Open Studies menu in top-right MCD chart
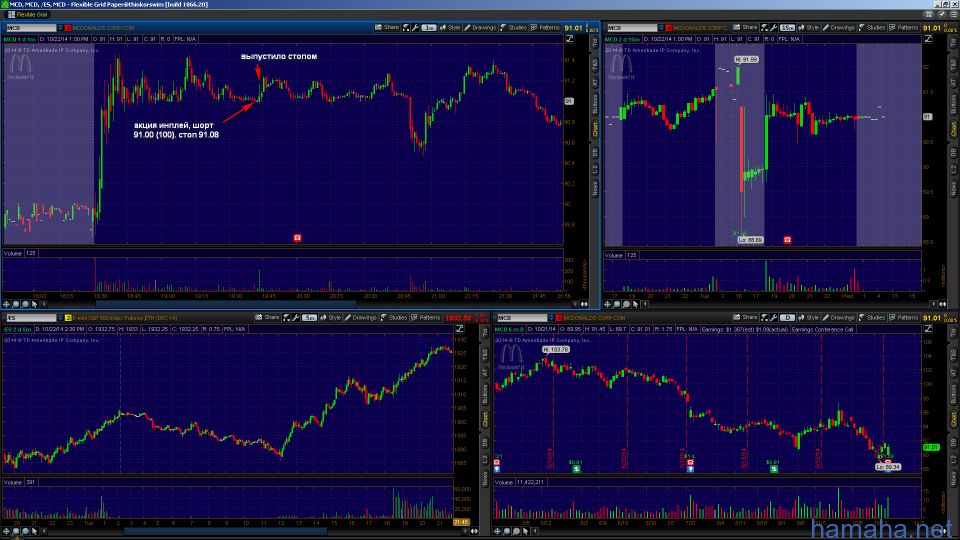This screenshot has width=960, height=540. click(872, 28)
